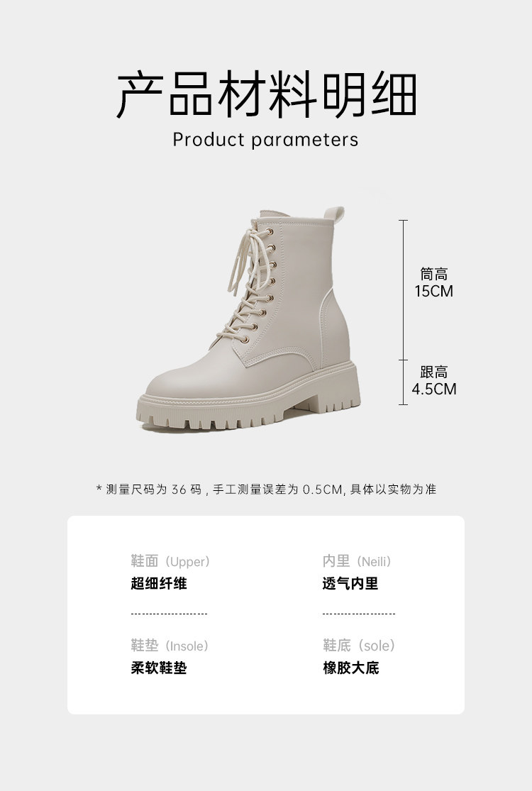Image resolution: width=532 pixels, height=791 pixels.
Task: Click the 鞋面 (Upper) label
Action: click(170, 561)
